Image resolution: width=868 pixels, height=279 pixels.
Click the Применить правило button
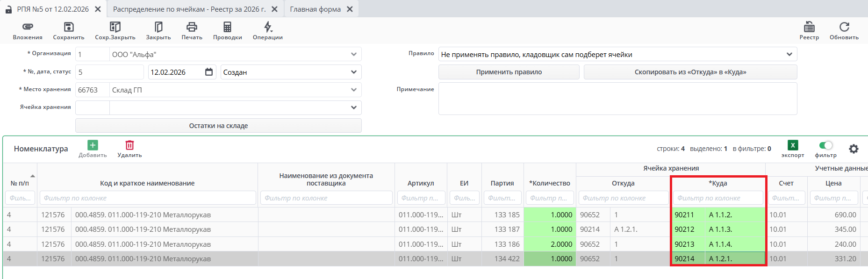point(509,72)
